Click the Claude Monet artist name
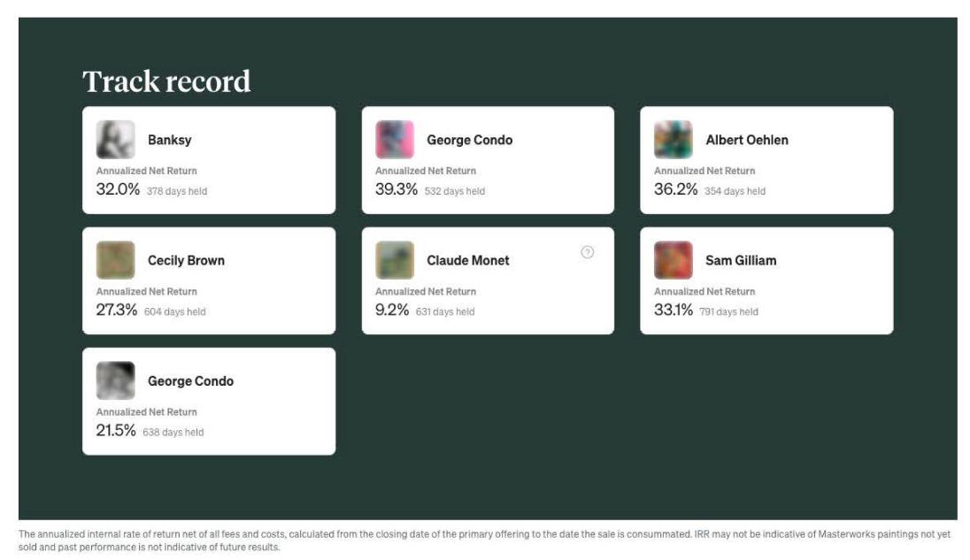 (x=467, y=260)
